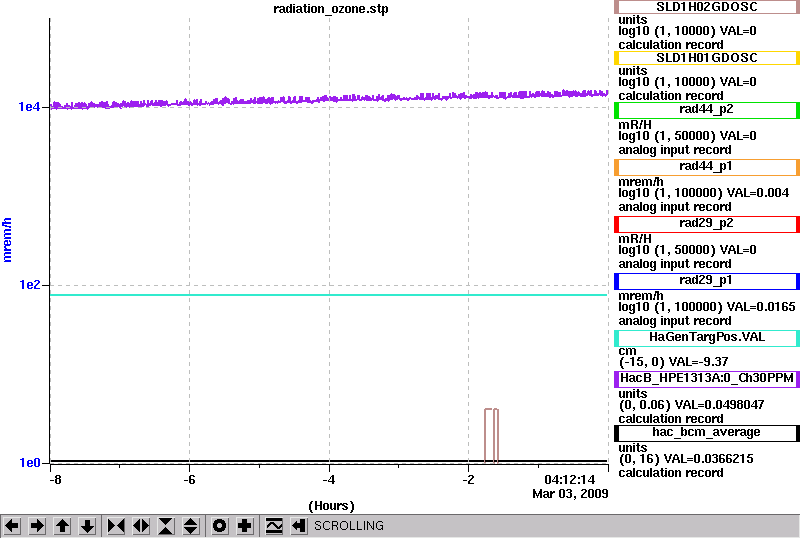Click the 1e2 y-axis label
This screenshot has height=538, width=800.
(x=29, y=285)
